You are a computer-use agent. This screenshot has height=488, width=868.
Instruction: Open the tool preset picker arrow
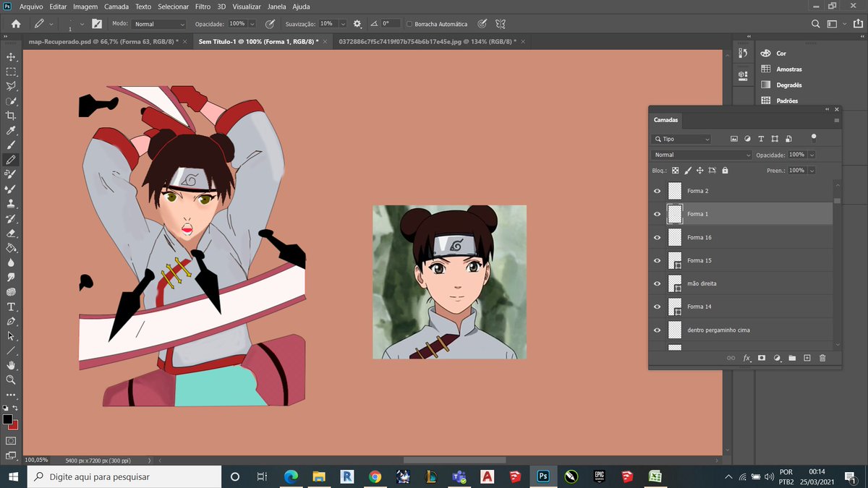[x=51, y=24]
